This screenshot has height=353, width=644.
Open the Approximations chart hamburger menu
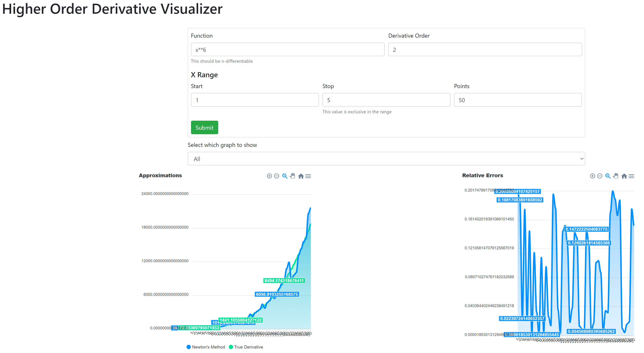pos(308,176)
